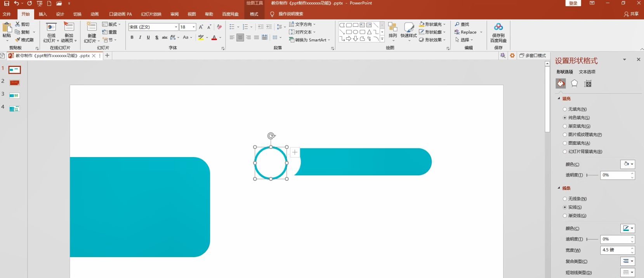This screenshot has width=644, height=278.
Task: Open the Effects pentagon tab
Action: coord(574,84)
